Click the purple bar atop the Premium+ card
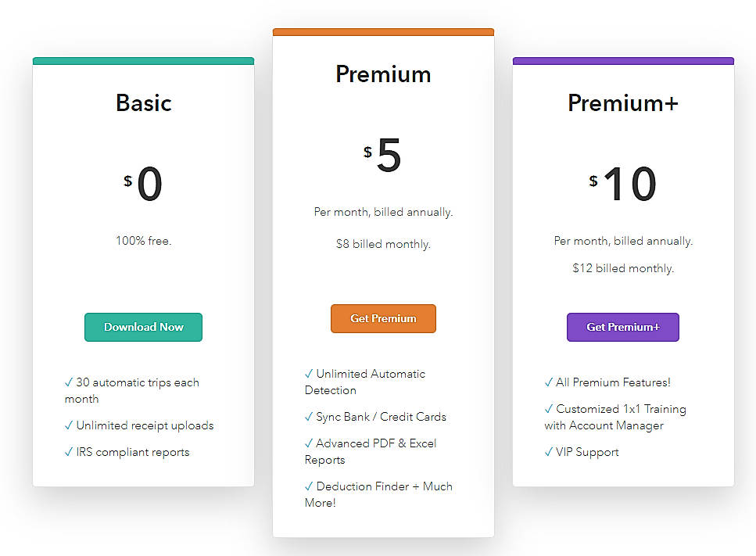The height and width of the screenshot is (556, 756). 622,60
